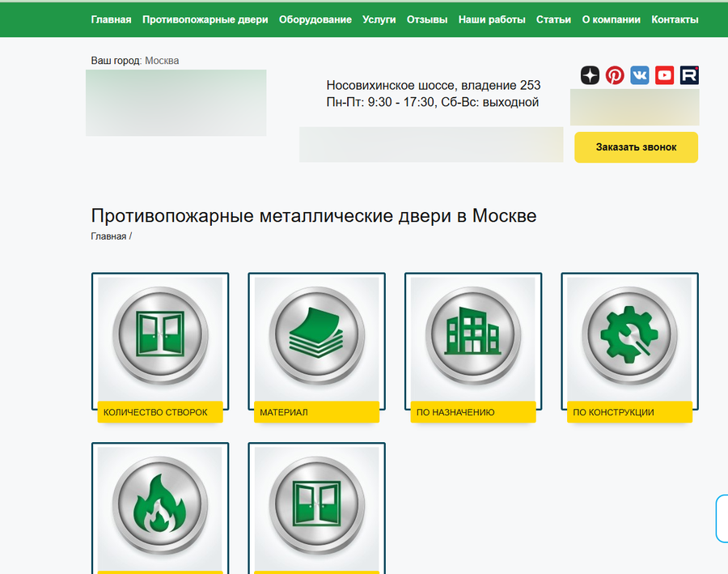728x574 pixels.
Task: Select the Количество створок yellow label
Action: 156,412
